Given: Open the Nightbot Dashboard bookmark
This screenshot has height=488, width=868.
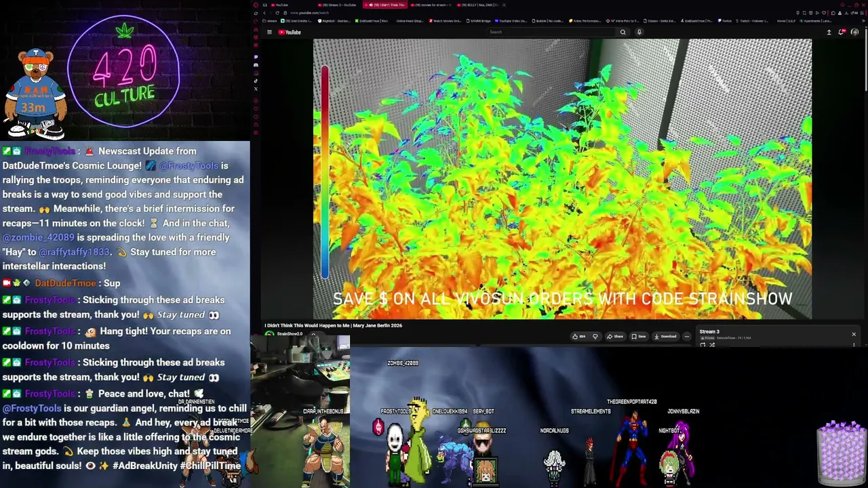Looking at the screenshot, I should [x=334, y=21].
